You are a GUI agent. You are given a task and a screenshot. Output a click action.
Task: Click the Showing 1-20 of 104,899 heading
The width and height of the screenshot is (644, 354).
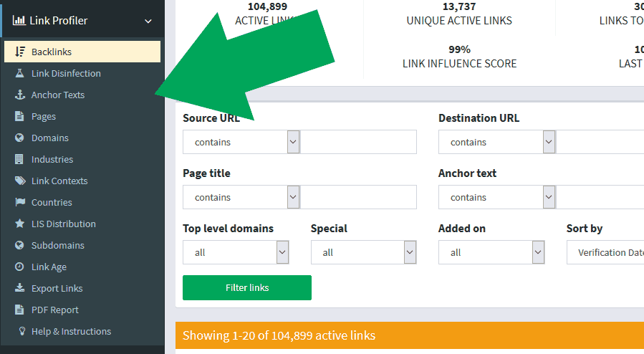click(x=279, y=335)
